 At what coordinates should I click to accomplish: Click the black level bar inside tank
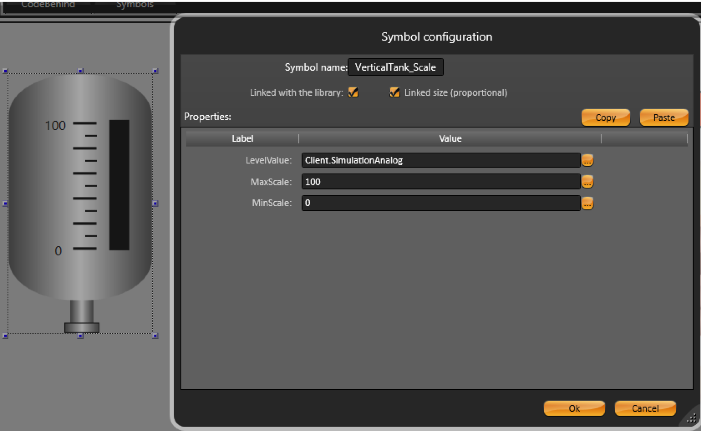click(119, 185)
